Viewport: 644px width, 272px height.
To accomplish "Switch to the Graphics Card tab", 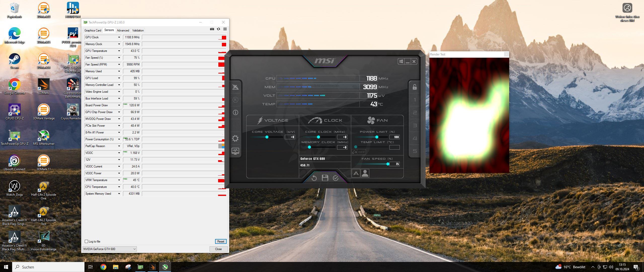I will point(93,30).
